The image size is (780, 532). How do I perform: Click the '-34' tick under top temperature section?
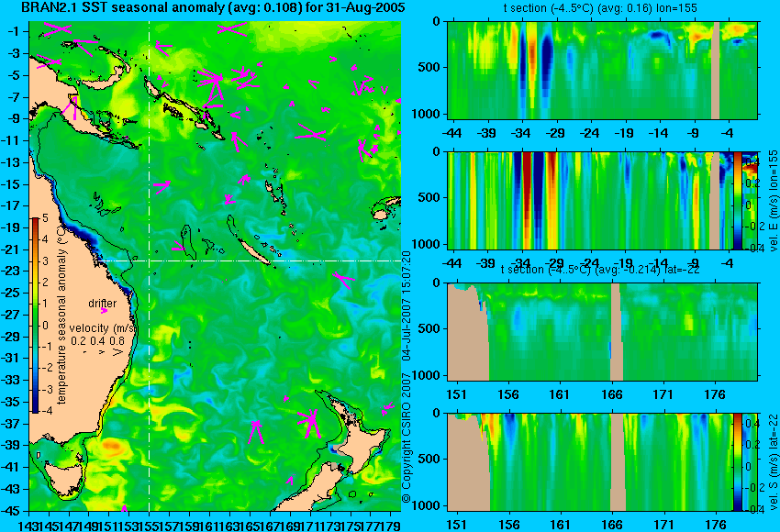[521, 133]
